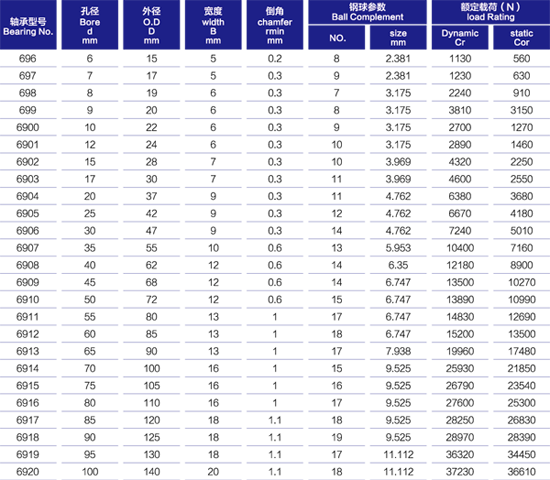Select static load value 36610

pyautogui.click(x=522, y=472)
